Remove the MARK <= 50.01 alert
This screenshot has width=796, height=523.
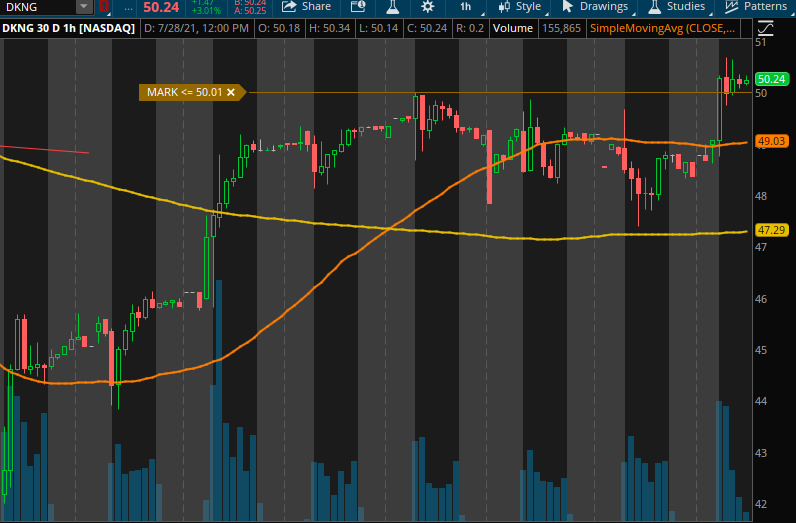(x=231, y=92)
